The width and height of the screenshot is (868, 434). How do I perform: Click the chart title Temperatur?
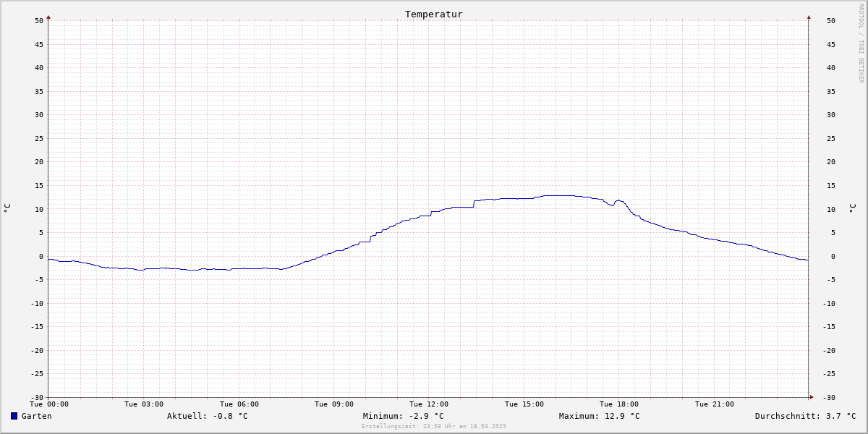click(434, 14)
